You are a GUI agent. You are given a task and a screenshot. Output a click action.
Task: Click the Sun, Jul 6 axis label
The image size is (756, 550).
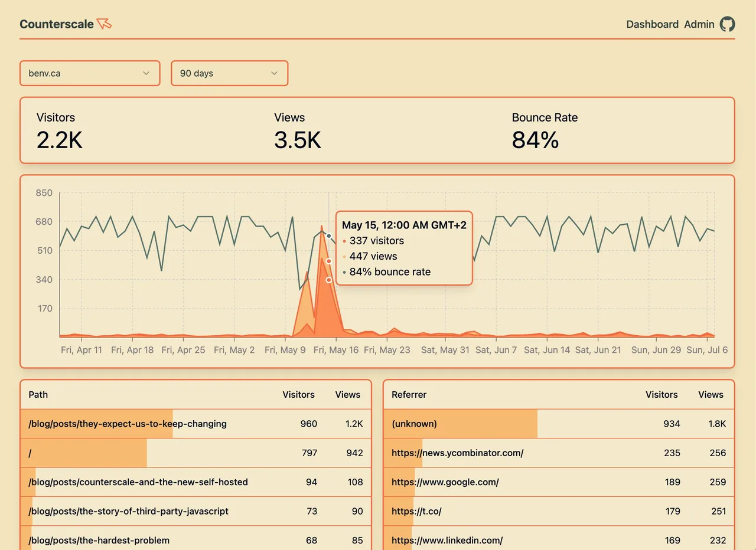(707, 350)
